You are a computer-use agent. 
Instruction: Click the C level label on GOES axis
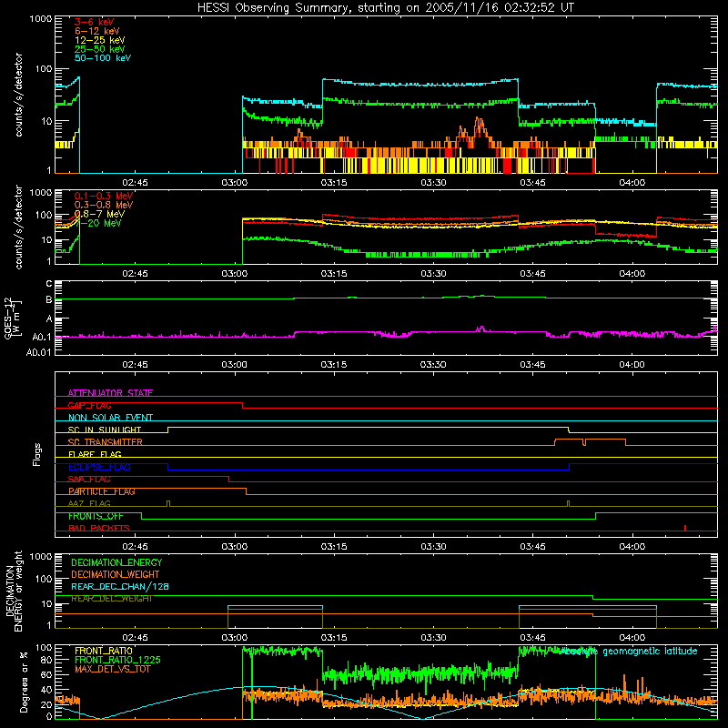49,284
